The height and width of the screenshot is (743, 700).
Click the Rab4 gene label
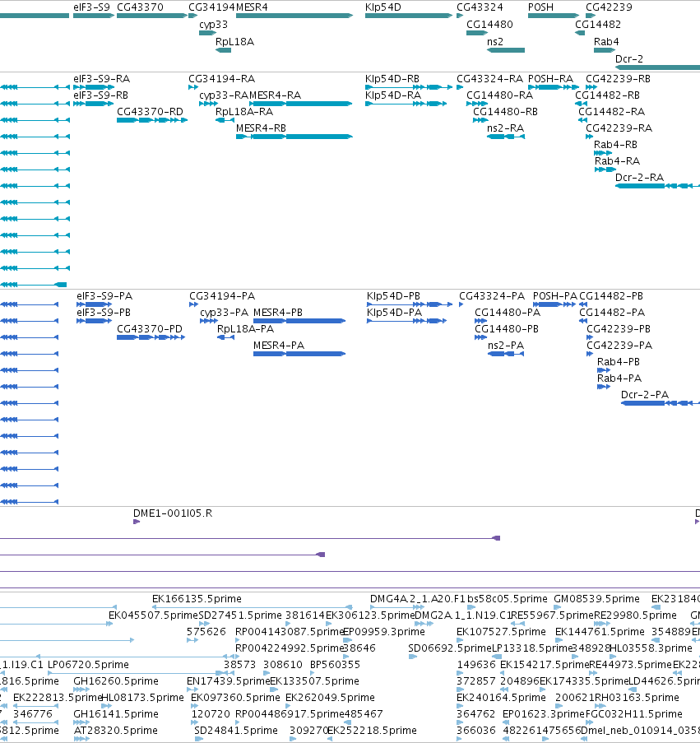[x=606, y=42]
